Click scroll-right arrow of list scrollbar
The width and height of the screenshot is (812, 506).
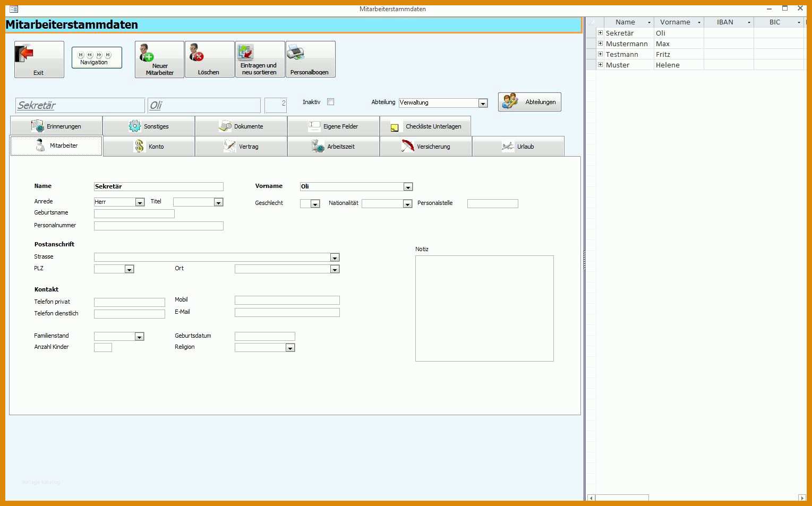click(802, 498)
